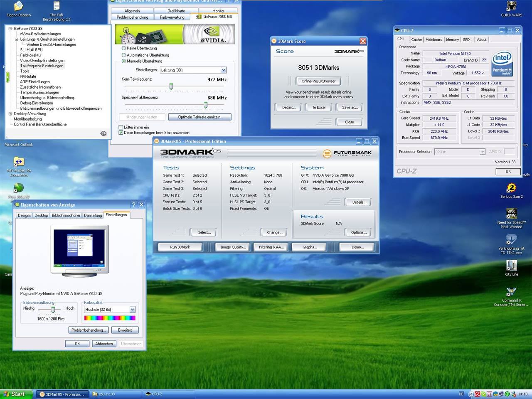Screen dimensions: 532x399
Task: Click Change button under Settings in 3DMark05
Action: click(274, 232)
